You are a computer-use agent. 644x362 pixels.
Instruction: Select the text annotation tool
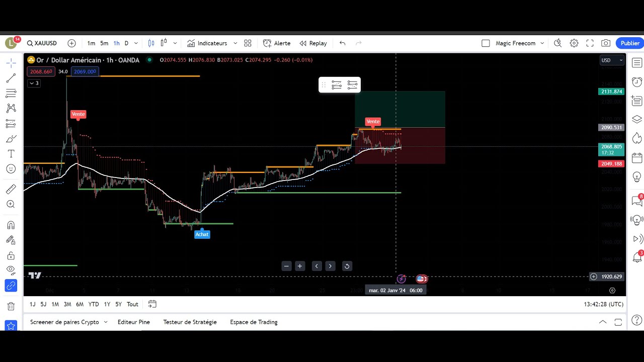[11, 154]
